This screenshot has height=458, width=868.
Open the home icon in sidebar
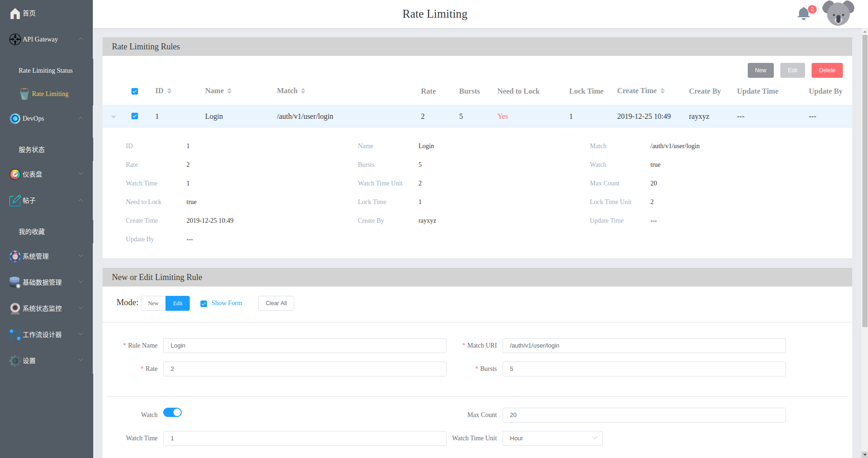click(15, 14)
